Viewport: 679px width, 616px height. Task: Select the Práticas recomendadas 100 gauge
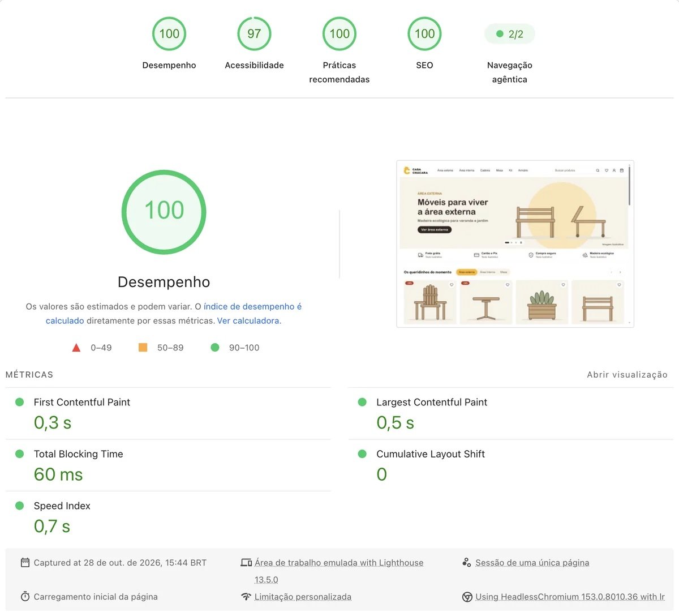[339, 34]
